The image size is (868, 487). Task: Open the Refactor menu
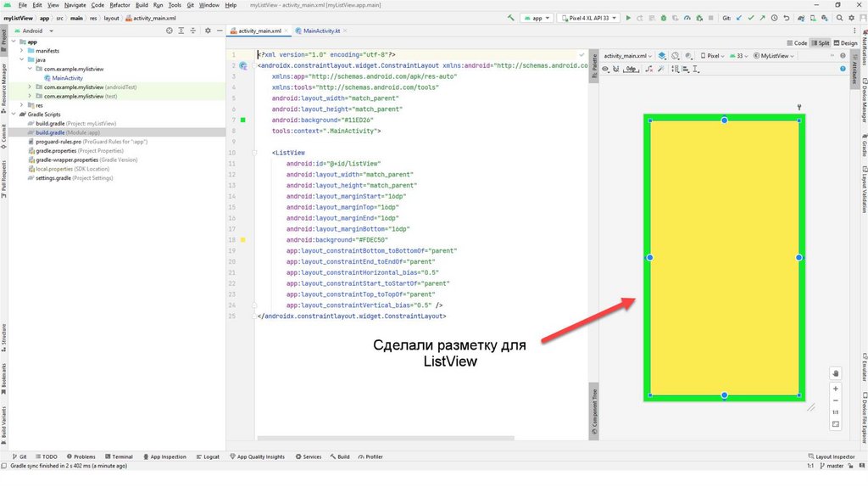[x=120, y=5]
